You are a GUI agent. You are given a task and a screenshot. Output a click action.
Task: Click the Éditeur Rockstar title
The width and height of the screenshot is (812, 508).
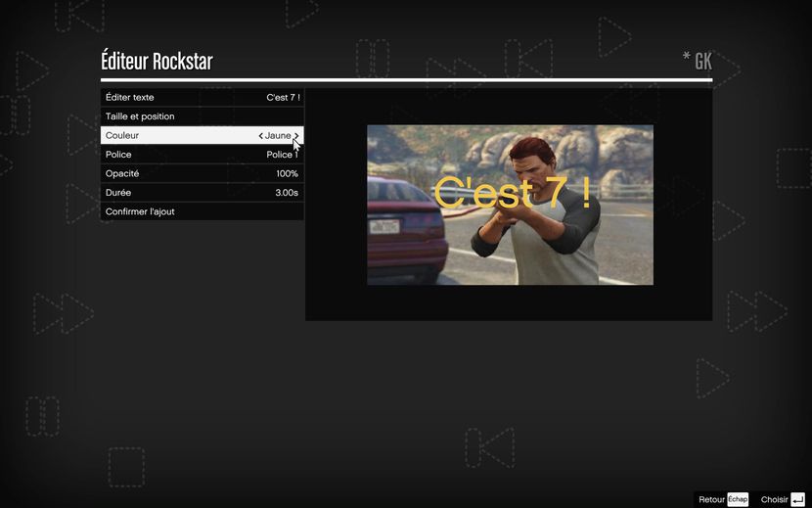pos(157,61)
